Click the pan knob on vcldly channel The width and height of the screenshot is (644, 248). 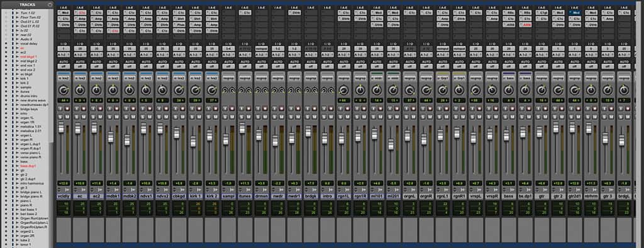point(64,90)
